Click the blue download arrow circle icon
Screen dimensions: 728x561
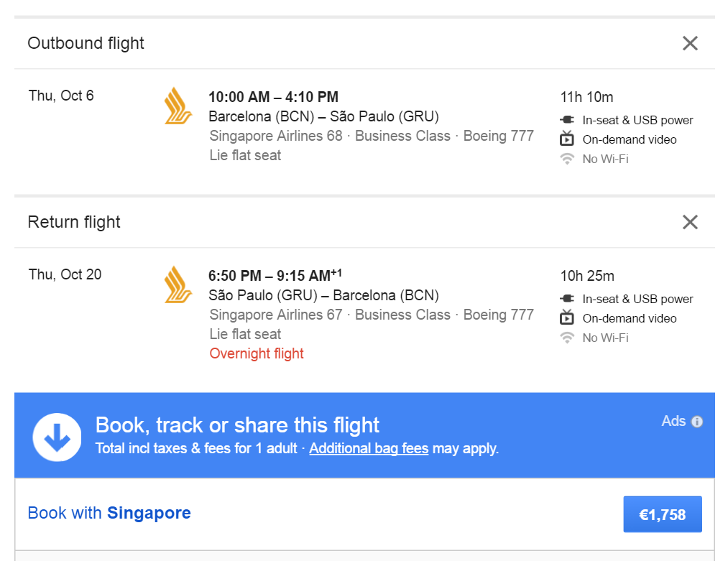(x=57, y=437)
